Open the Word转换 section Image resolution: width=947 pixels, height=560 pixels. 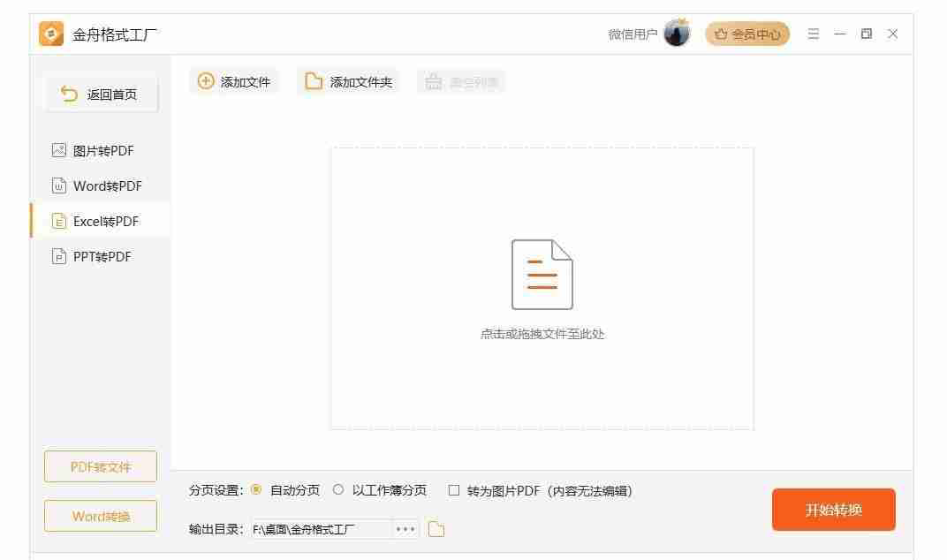[101, 516]
